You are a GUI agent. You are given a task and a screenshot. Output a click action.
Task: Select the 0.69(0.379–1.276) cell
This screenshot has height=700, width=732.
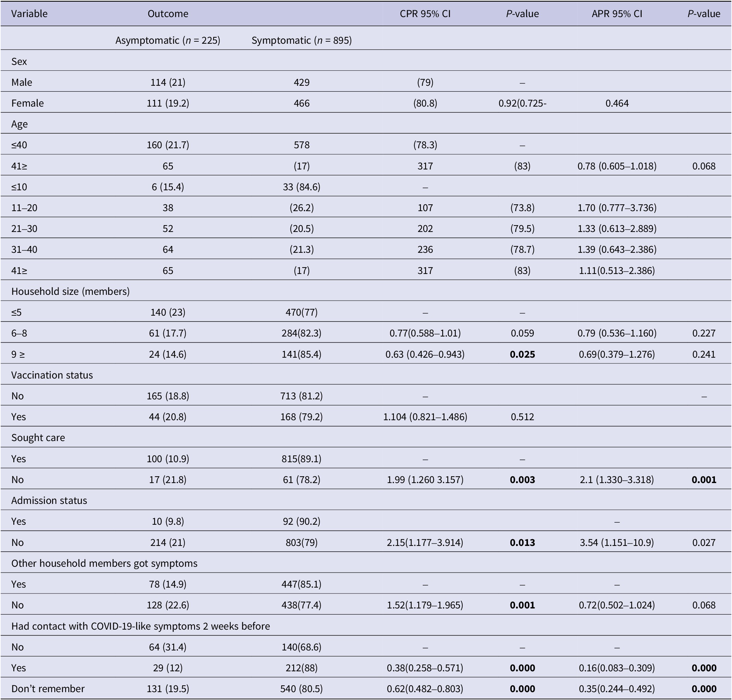click(617, 354)
